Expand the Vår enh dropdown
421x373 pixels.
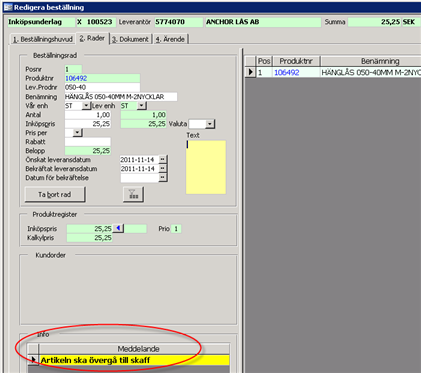click(86, 106)
